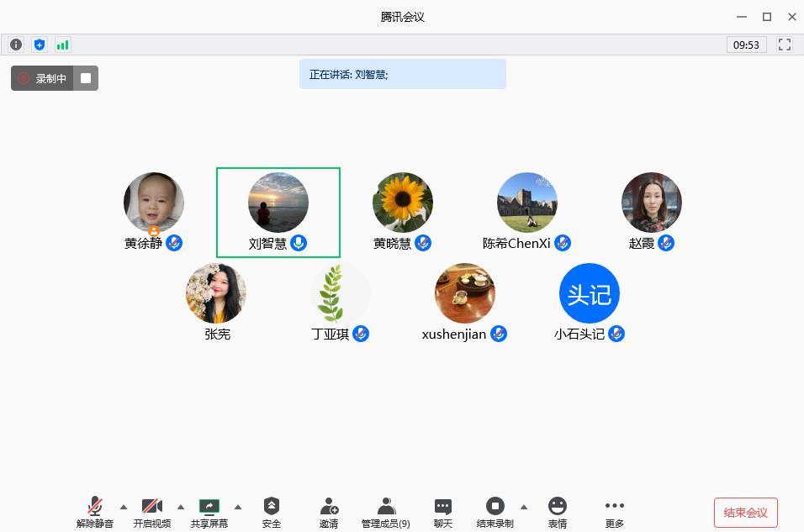
Task: Click the name label 小石头记
Action: pyautogui.click(x=579, y=334)
